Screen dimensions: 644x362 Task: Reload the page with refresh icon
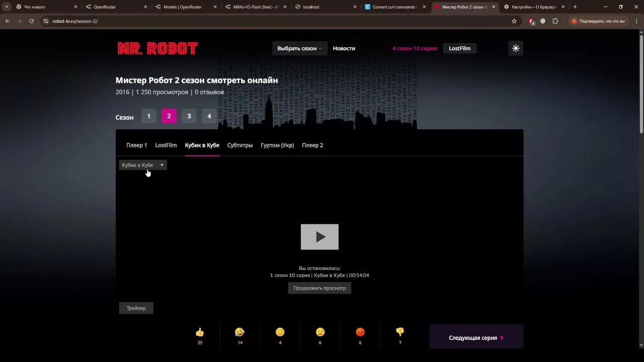(31, 21)
